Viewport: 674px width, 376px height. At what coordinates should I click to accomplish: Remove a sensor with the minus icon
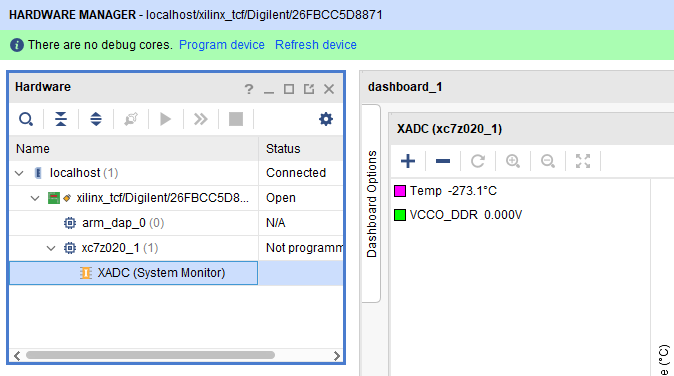click(x=443, y=161)
